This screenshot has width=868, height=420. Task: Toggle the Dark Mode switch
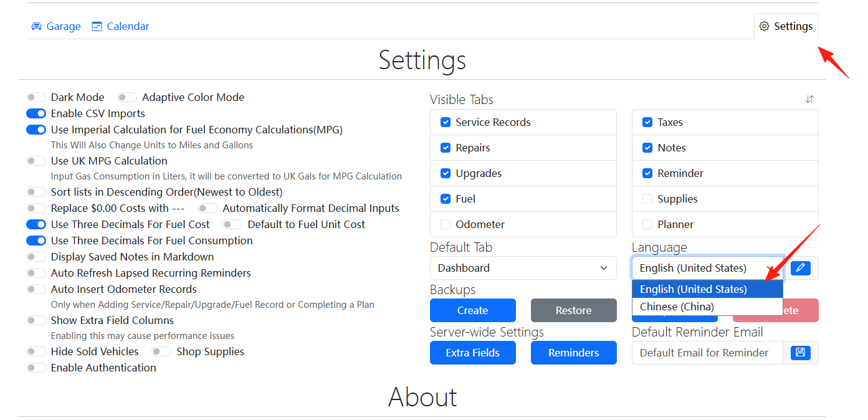click(36, 97)
